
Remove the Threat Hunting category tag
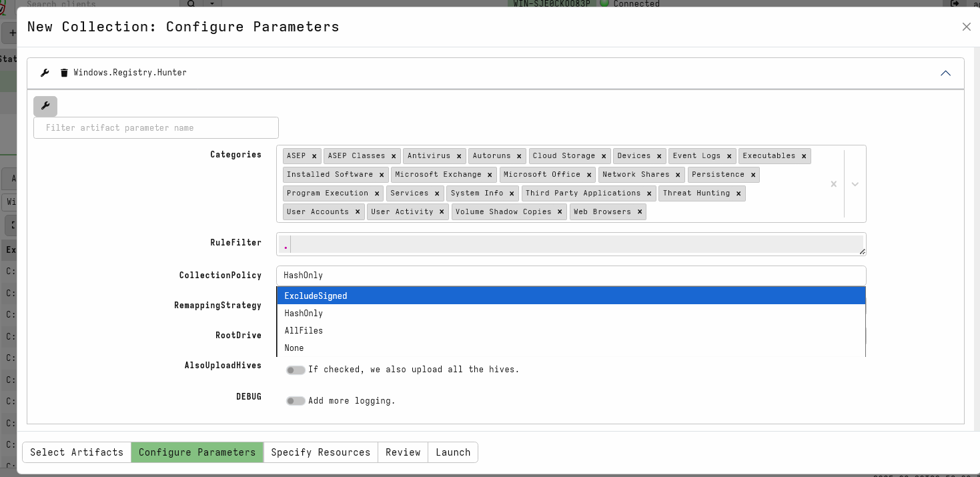pyautogui.click(x=739, y=193)
